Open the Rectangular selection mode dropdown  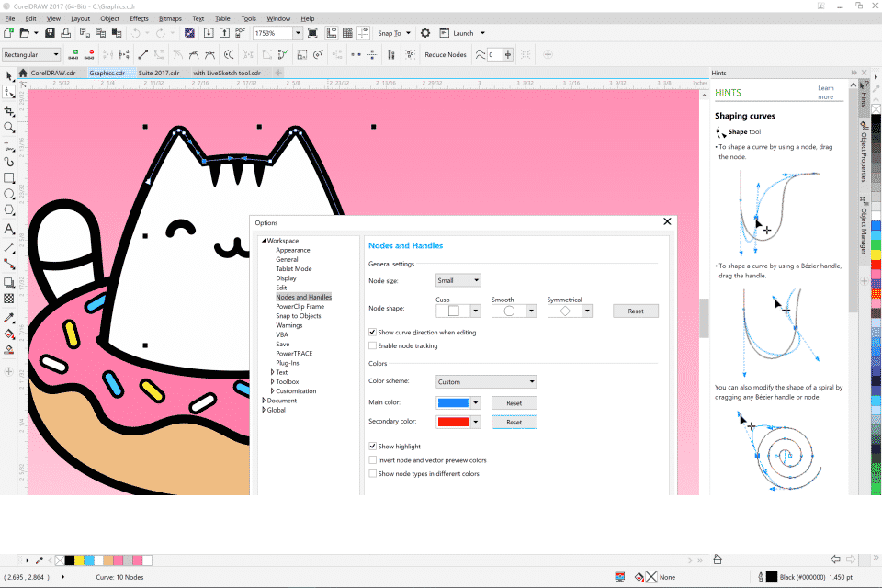31,54
